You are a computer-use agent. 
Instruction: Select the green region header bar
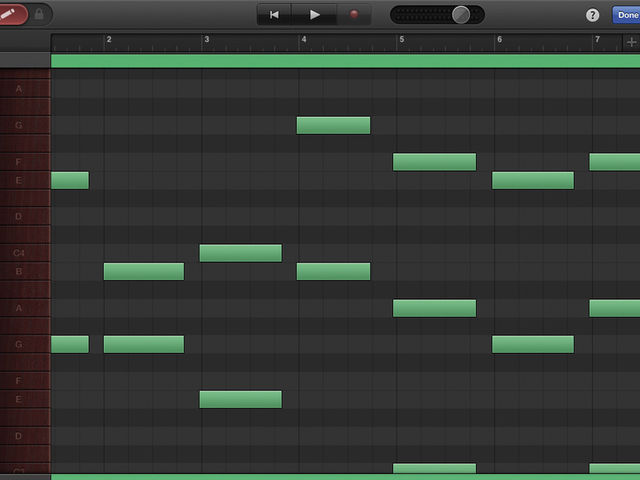point(345,61)
